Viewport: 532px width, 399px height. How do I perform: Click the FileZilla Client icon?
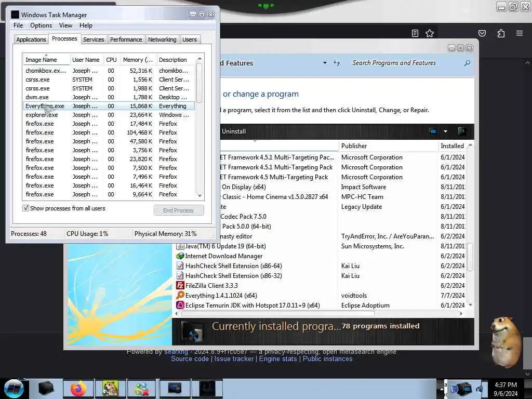180,285
